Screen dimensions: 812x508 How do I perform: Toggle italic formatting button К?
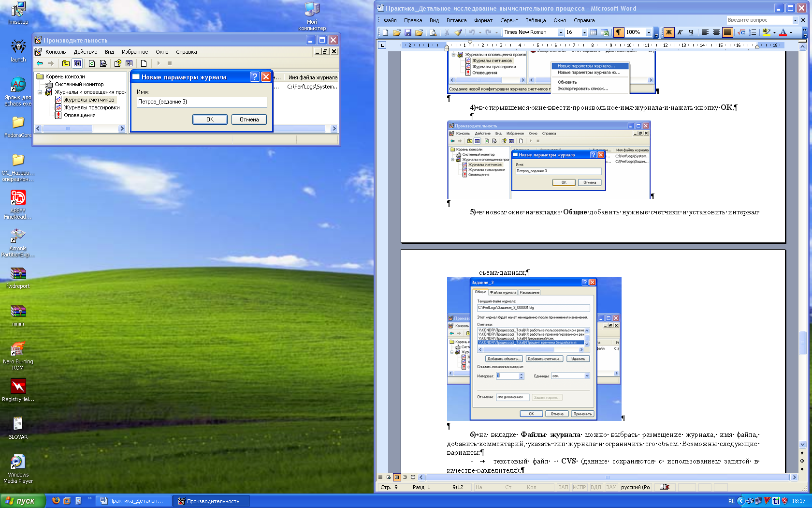tap(680, 32)
